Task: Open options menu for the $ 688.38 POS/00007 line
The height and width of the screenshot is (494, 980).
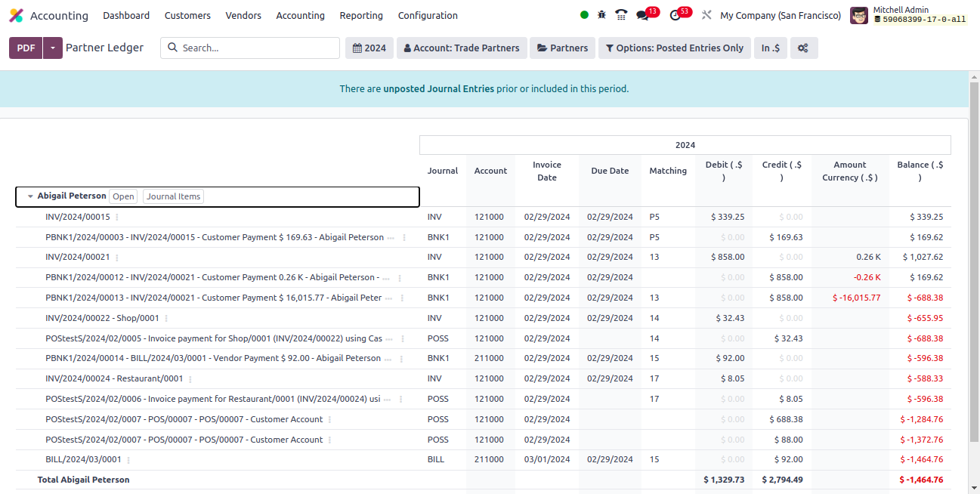Action: pyautogui.click(x=330, y=419)
